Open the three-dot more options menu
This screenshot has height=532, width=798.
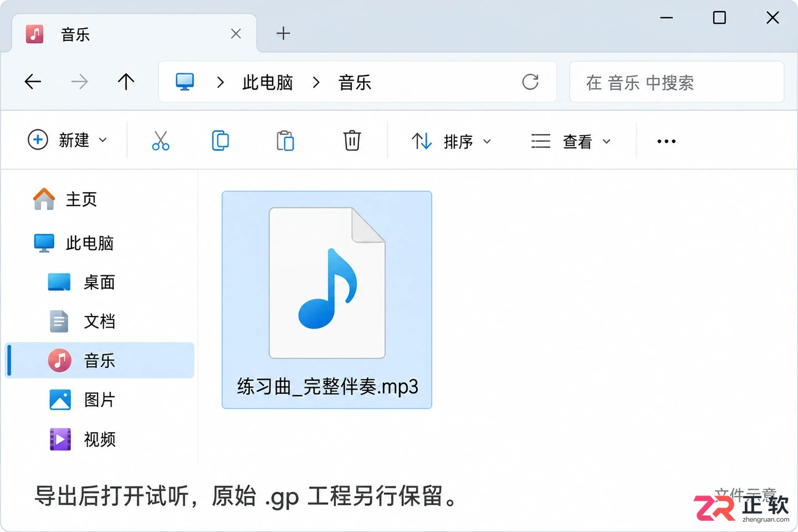(x=666, y=141)
